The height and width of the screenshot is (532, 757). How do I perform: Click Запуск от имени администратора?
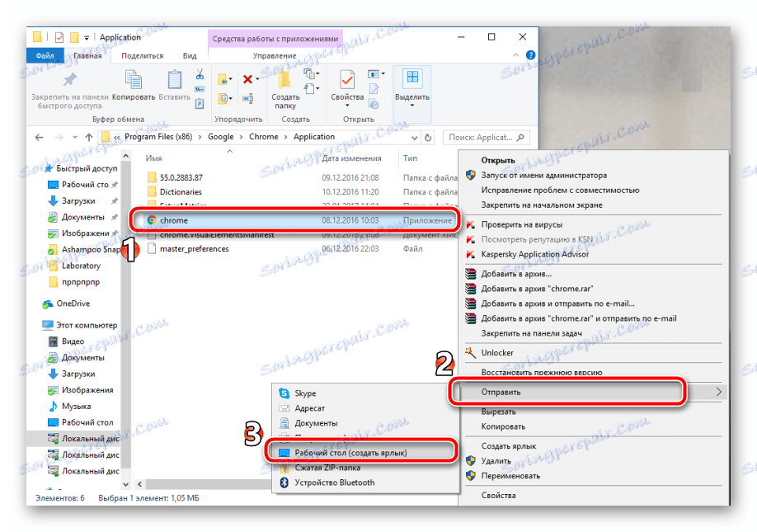[x=593, y=175]
